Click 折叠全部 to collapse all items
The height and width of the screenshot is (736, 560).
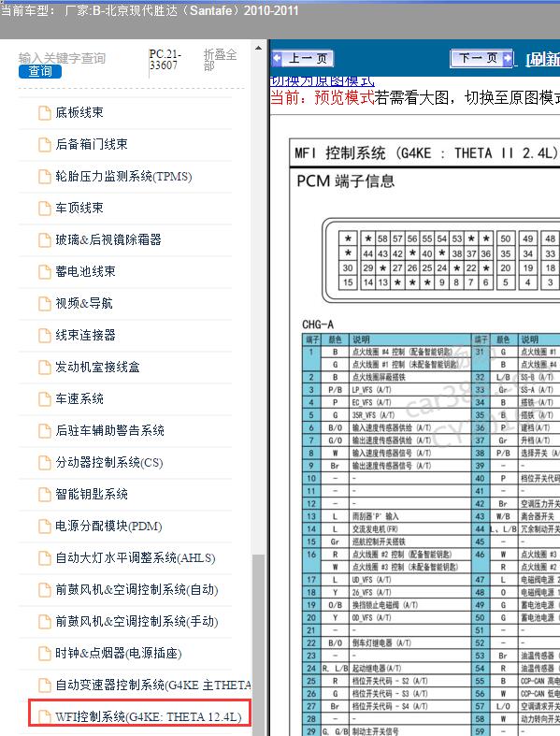pos(220,60)
